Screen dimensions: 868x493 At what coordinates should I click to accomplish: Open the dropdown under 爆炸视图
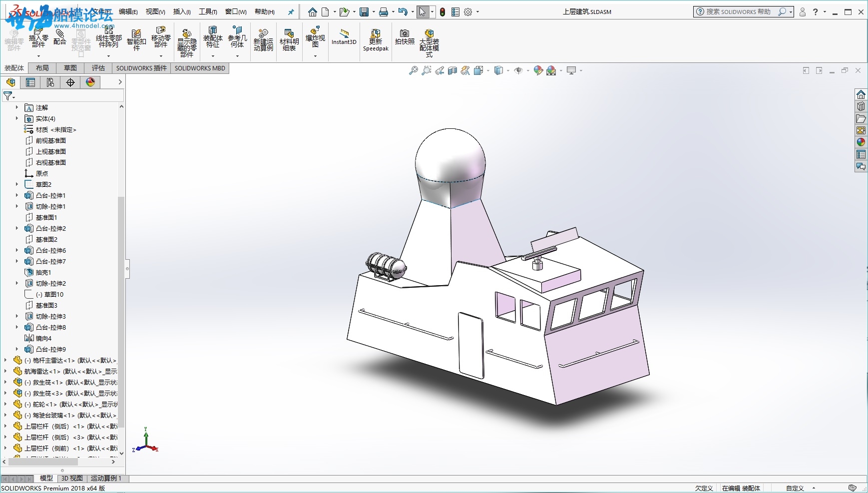click(315, 56)
